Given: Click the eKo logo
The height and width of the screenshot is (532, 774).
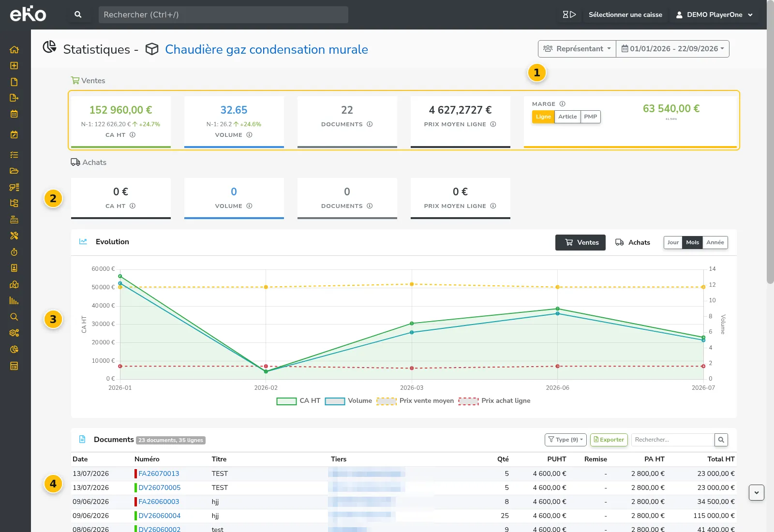Looking at the screenshot, I should tap(28, 14).
